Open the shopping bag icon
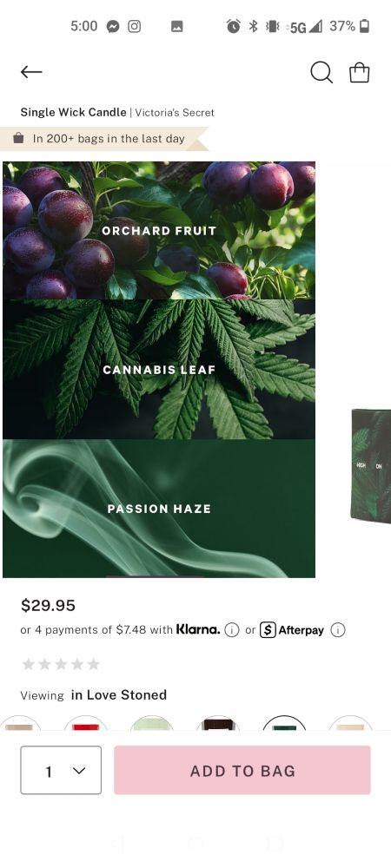Screen dimensions: 391x868 360,73
